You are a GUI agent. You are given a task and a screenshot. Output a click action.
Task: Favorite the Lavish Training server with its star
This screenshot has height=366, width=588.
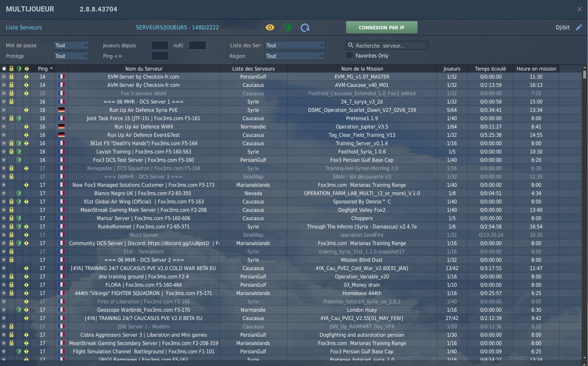tap(4, 151)
